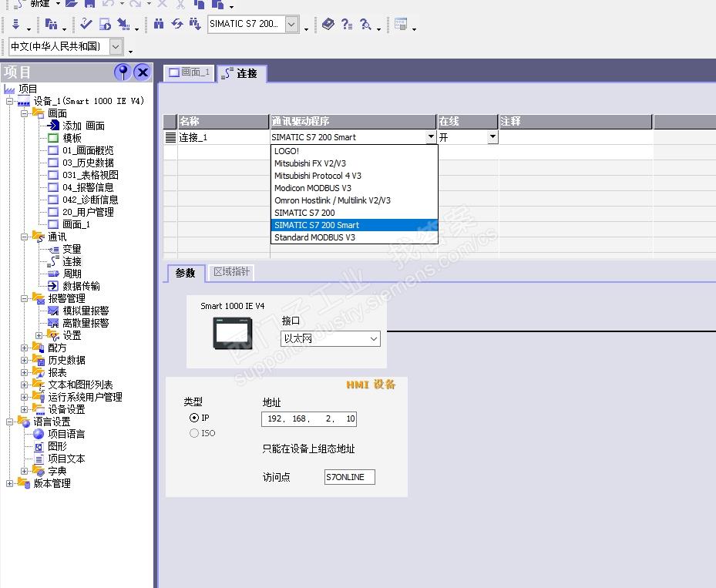Open '变量' tags under 通讯

[x=72, y=249]
